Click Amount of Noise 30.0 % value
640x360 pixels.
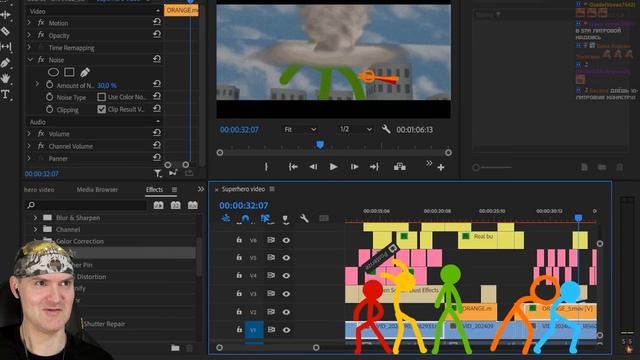click(x=107, y=85)
